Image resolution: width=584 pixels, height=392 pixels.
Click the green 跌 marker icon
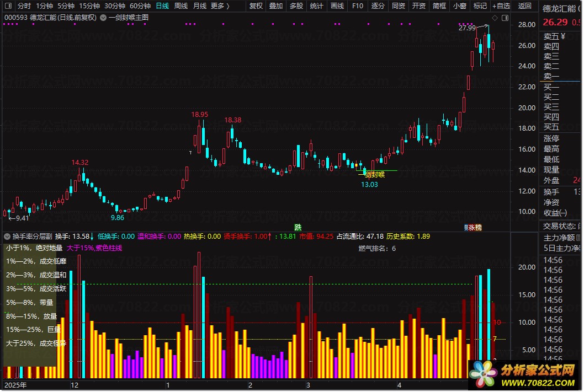pos(298,227)
